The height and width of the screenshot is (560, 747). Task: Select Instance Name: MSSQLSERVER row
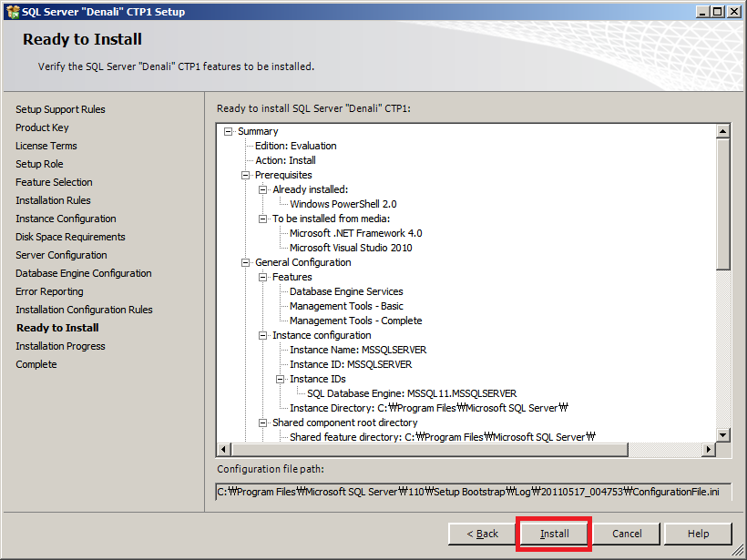[x=358, y=350]
